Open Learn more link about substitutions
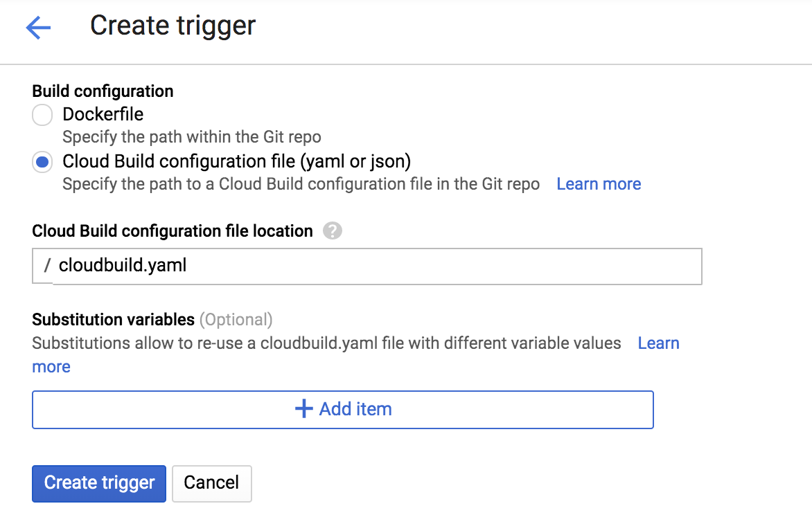 click(658, 343)
